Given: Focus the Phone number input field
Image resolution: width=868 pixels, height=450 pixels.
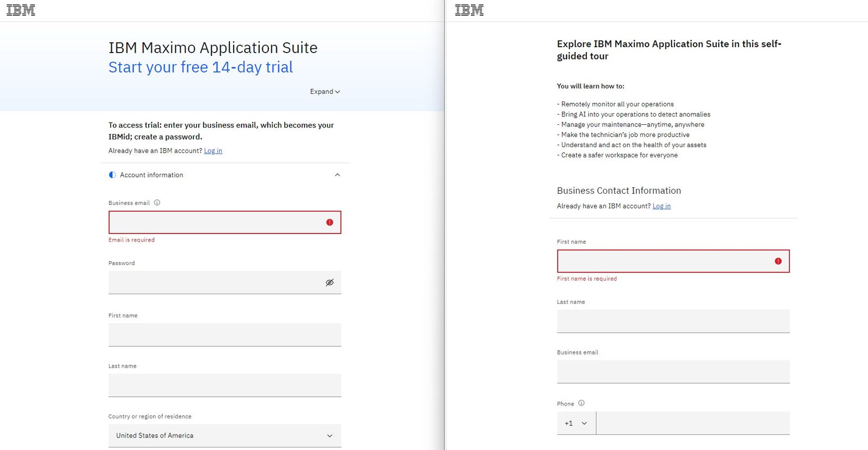Looking at the screenshot, I should point(693,423).
